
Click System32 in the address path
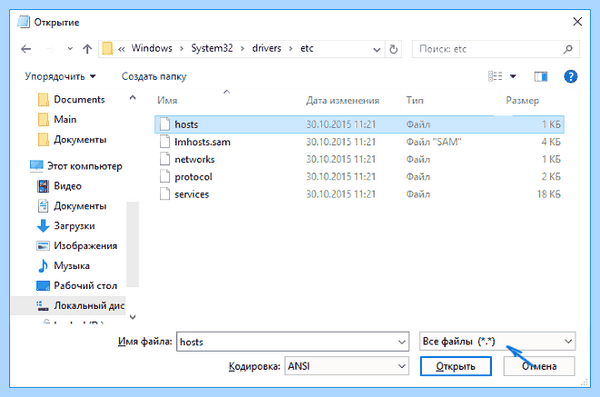click(x=212, y=48)
